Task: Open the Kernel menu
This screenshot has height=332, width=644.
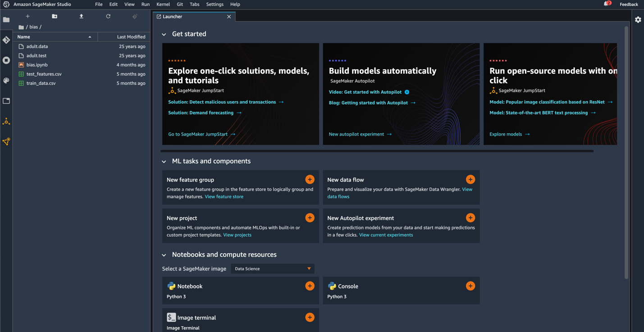Action: (x=163, y=5)
